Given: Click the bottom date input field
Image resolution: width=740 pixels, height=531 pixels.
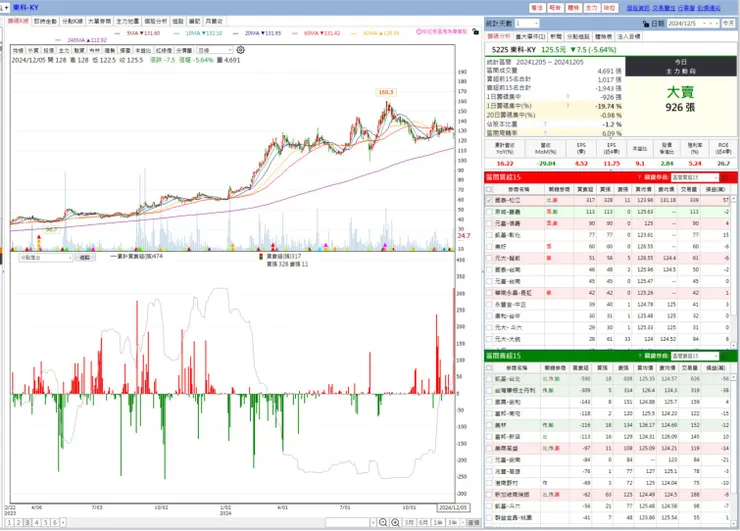Looking at the screenshot, I should click(x=348, y=523).
